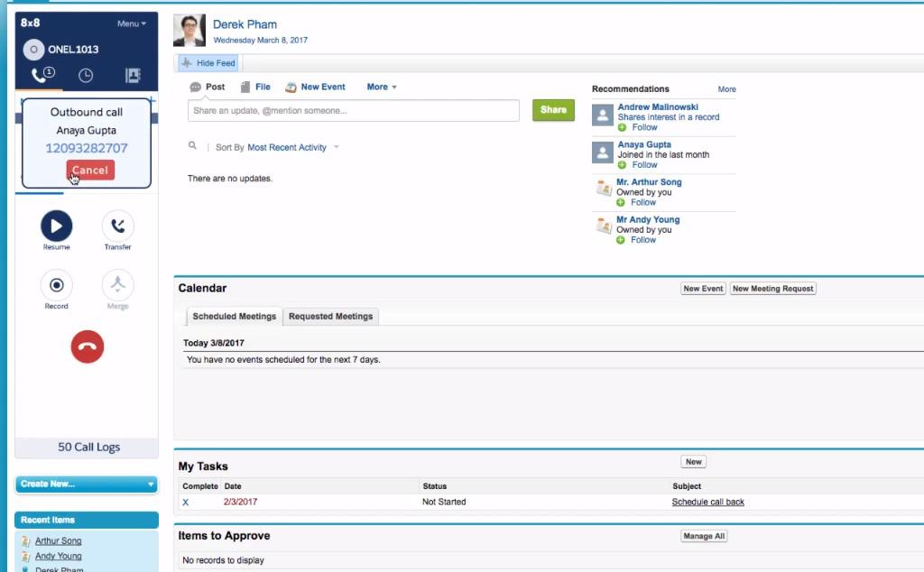Open Andy Young link in Recent Items
Image resolution: width=924 pixels, height=572 pixels.
[59, 556]
